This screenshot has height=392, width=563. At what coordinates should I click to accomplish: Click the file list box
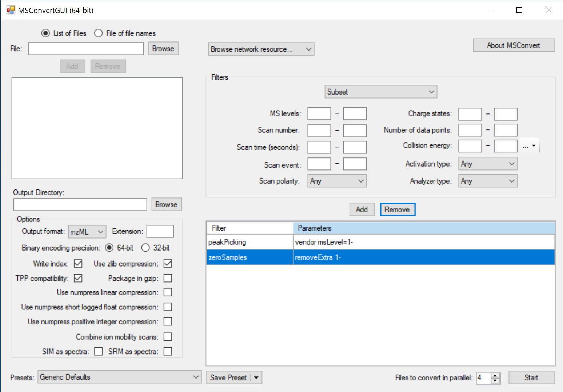(97, 128)
